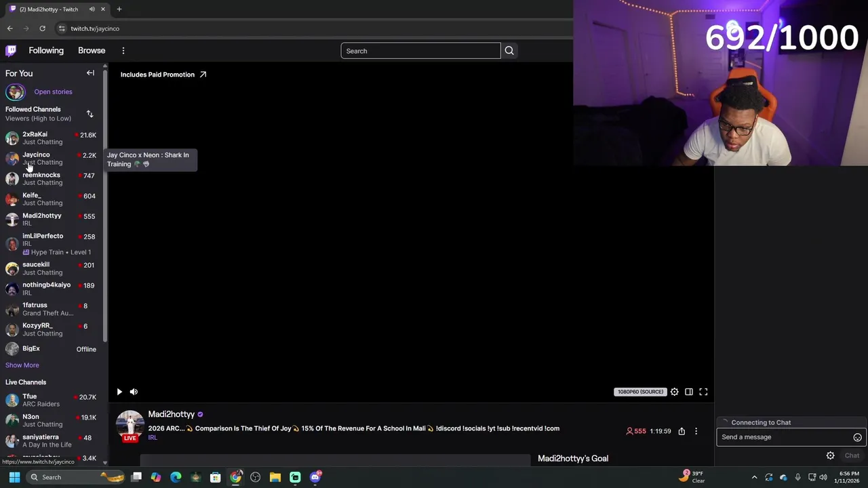Open the Jaycinco followed channel

(53, 159)
